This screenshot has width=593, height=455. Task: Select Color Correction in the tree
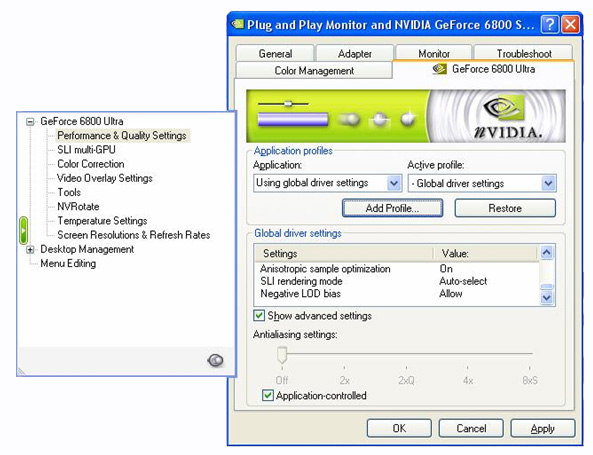coord(91,164)
